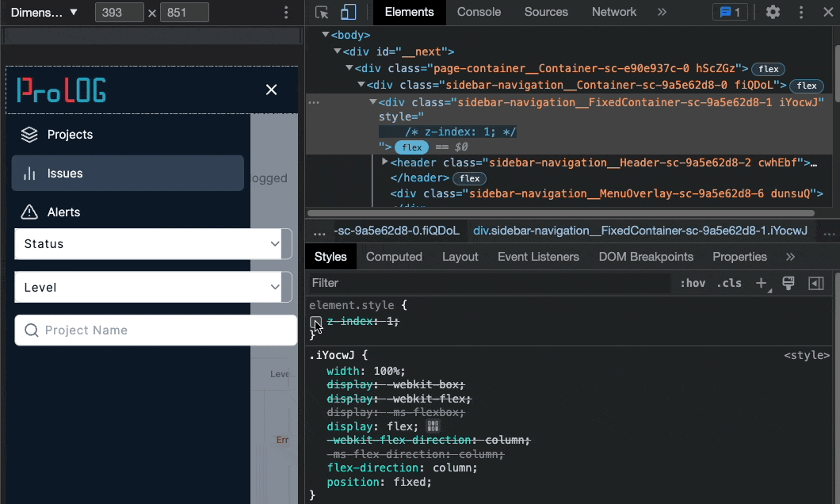Open Alerts from the sidebar menu

(x=63, y=212)
